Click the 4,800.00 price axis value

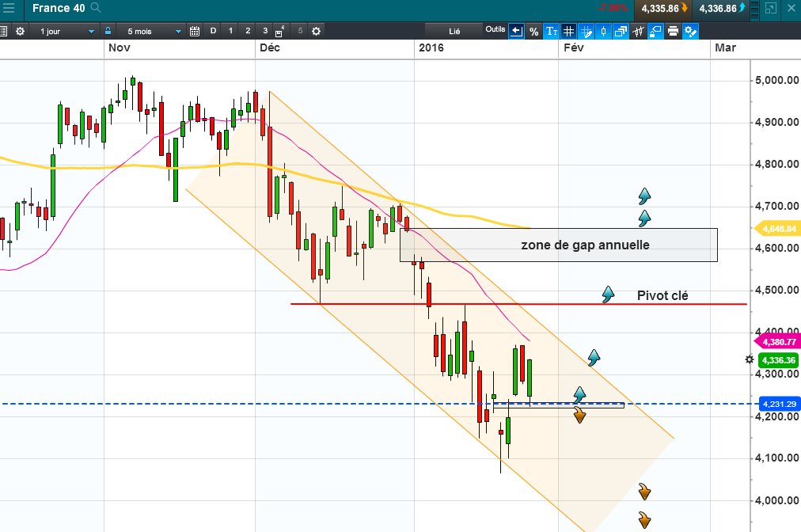777,164
